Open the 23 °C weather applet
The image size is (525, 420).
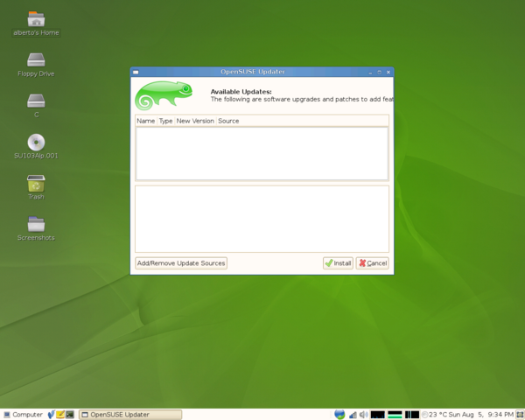click(x=435, y=415)
